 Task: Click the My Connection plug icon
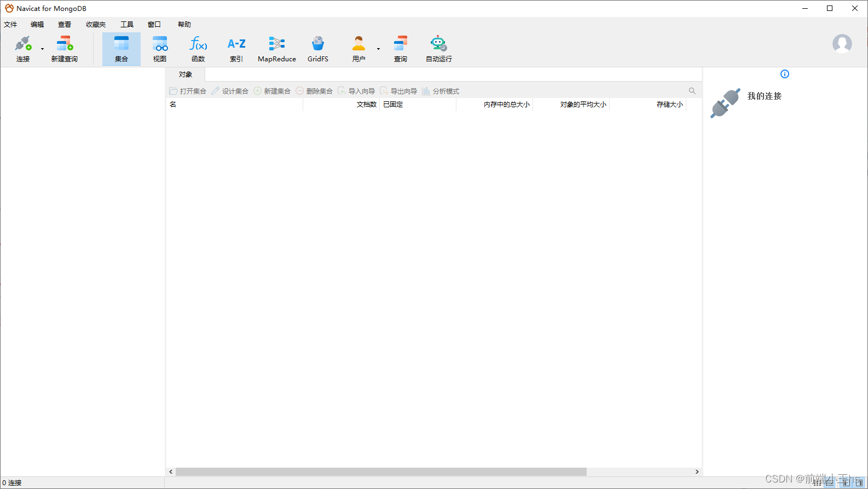click(x=725, y=103)
